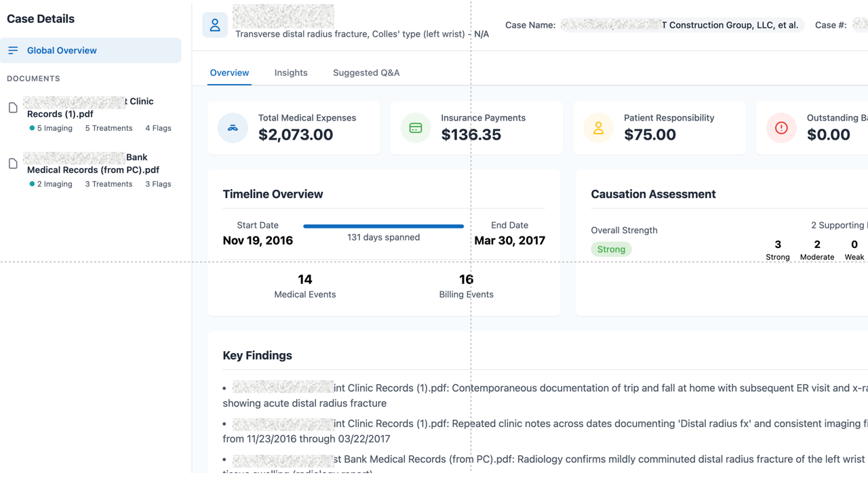
Task: Click the teal dot beside 5 Imaging
Action: pyautogui.click(x=32, y=128)
